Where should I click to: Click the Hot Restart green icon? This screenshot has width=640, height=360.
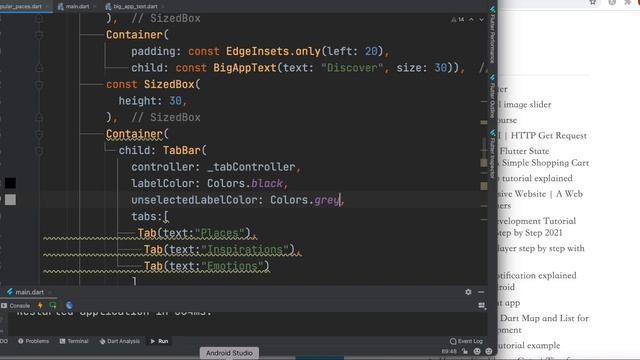53,305
